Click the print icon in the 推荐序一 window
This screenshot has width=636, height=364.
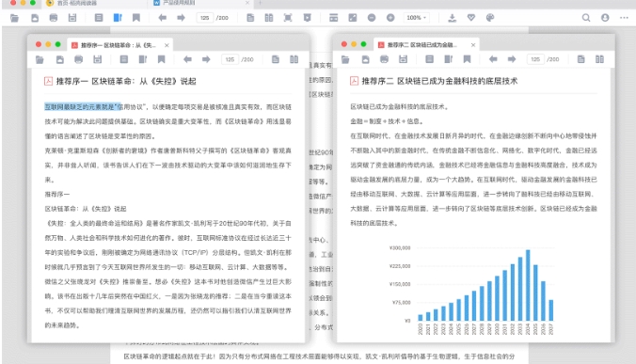pyautogui.click(x=79, y=59)
